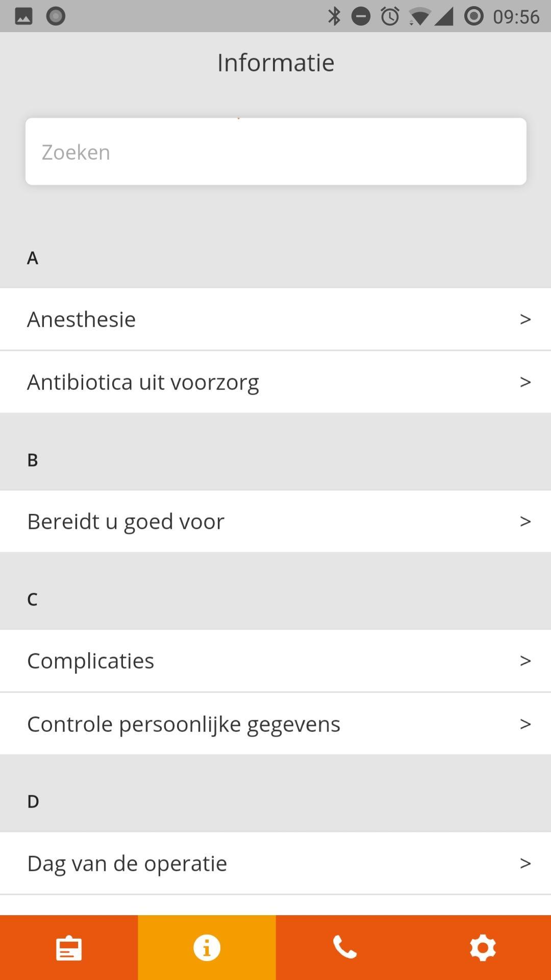
Task: Open Controle persoonlijke gegevens entry
Action: coord(275,724)
